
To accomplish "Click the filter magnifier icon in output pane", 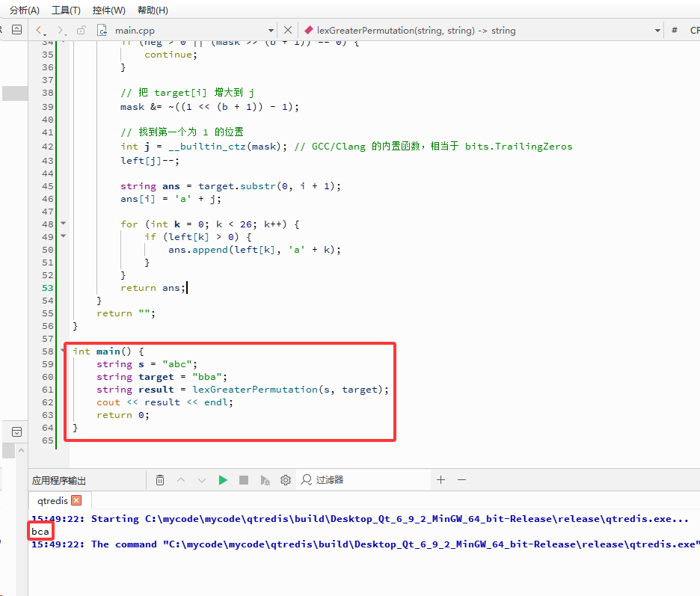I will (x=307, y=479).
